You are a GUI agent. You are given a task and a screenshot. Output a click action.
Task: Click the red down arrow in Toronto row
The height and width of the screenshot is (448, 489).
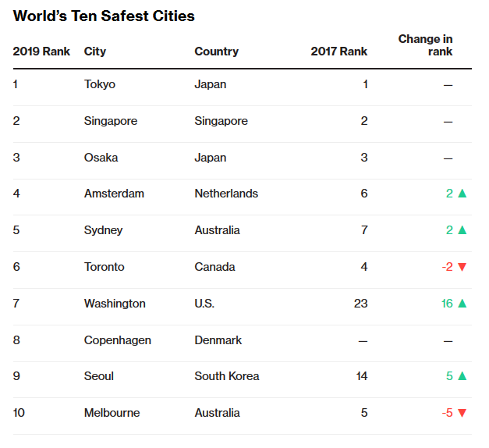pos(462,267)
